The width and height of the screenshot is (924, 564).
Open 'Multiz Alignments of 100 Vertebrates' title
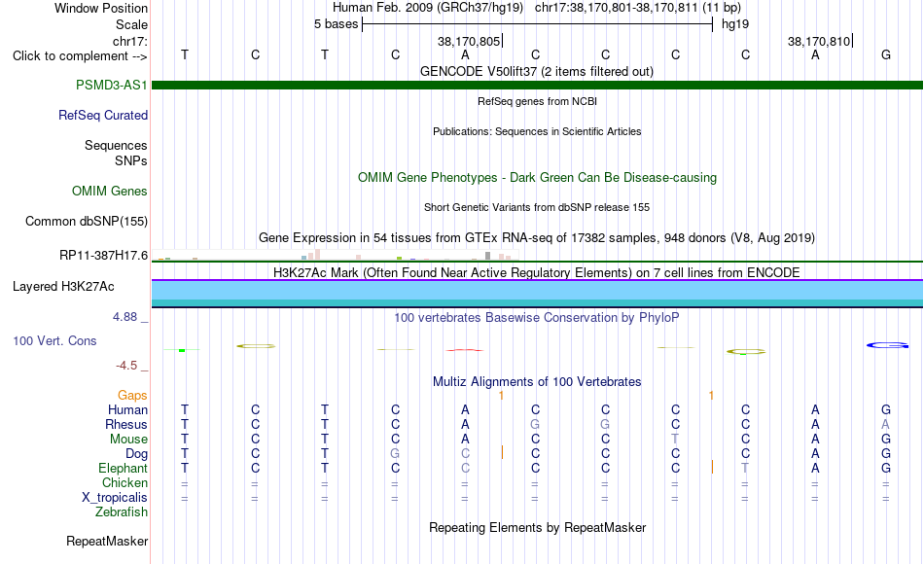(x=537, y=381)
